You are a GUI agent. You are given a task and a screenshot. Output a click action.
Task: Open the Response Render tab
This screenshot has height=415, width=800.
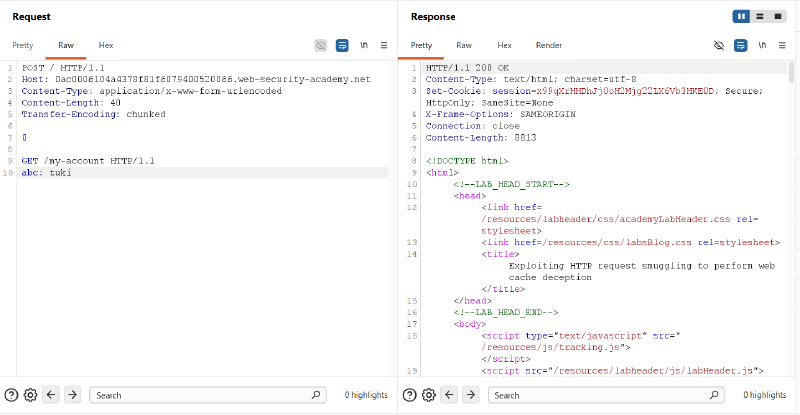click(x=549, y=45)
